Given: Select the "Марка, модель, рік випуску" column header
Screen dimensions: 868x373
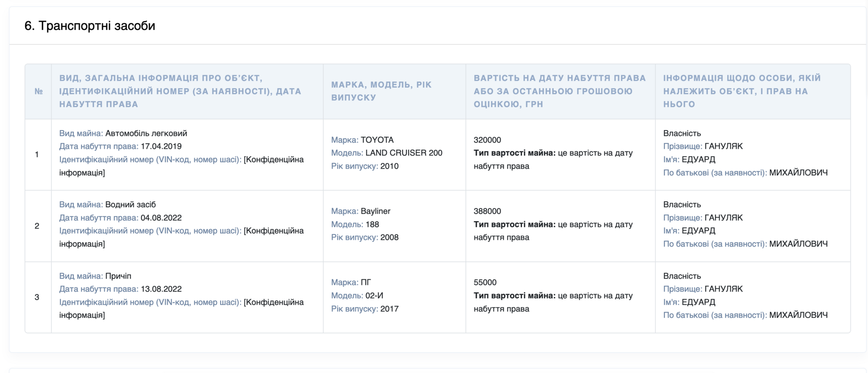Looking at the screenshot, I should pyautogui.click(x=381, y=91).
